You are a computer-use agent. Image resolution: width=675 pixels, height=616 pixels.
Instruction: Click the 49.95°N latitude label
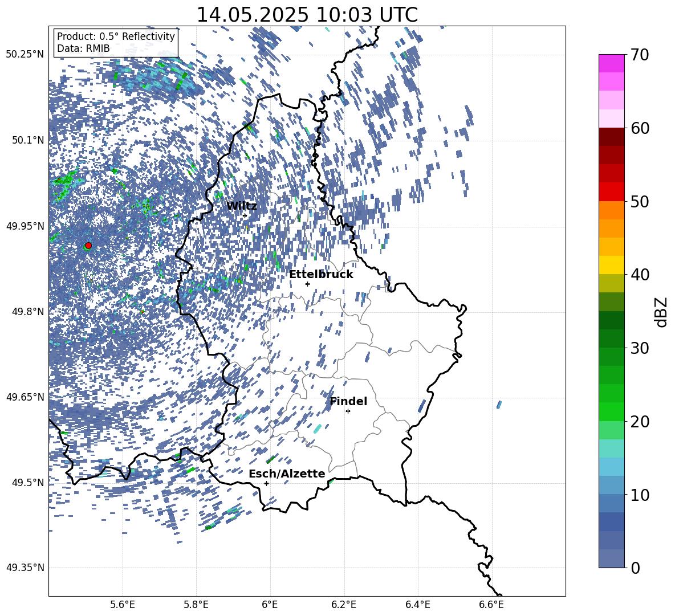coord(25,226)
